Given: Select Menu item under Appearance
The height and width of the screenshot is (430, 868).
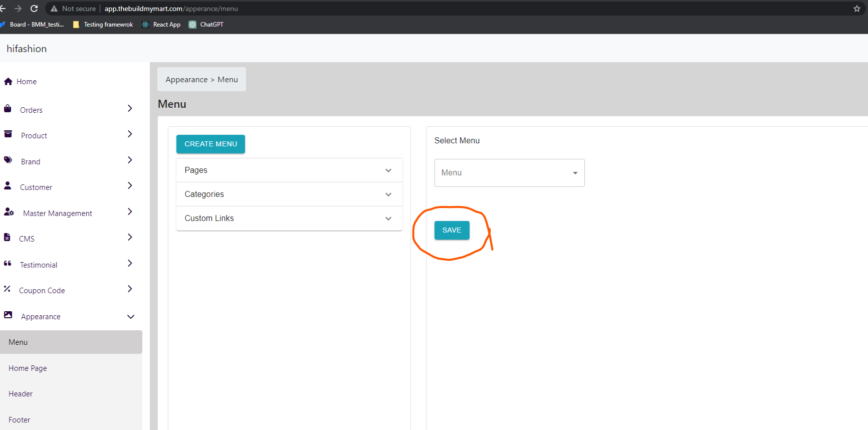Looking at the screenshot, I should [71, 342].
